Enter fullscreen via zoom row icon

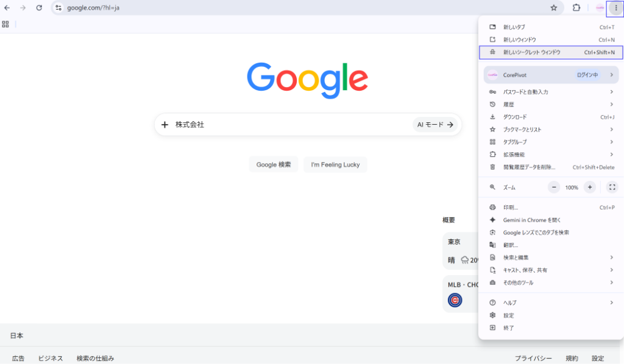point(612,187)
